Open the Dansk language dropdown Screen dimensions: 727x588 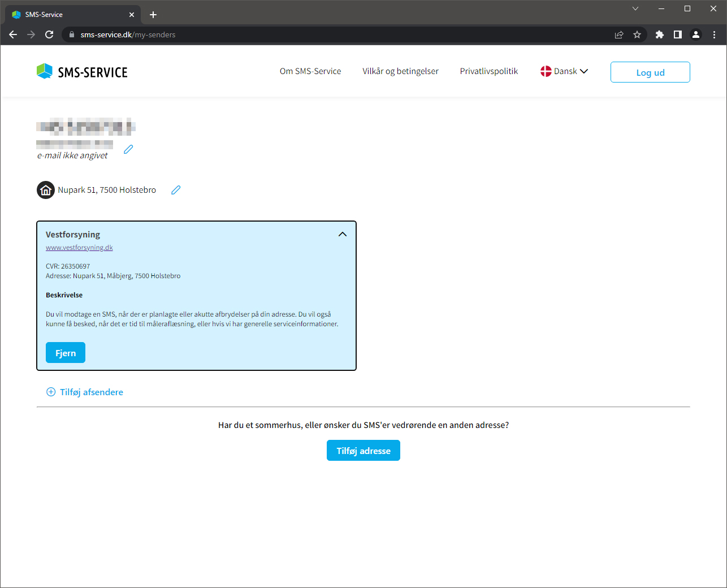[x=564, y=71]
